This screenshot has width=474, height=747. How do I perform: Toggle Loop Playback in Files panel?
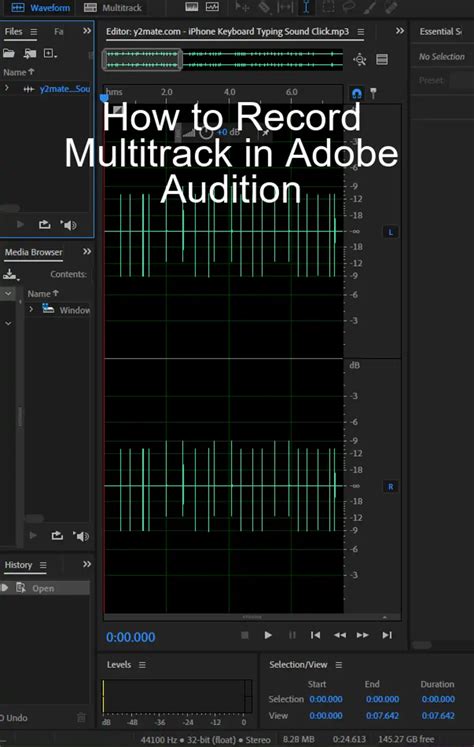coord(44,224)
